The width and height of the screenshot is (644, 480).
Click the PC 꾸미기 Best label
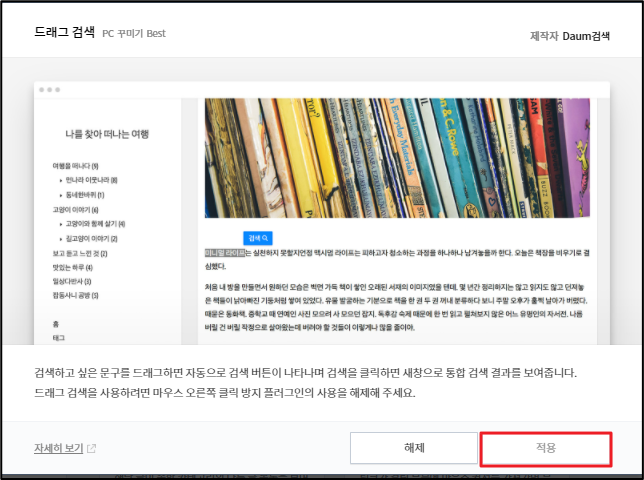click(x=134, y=34)
